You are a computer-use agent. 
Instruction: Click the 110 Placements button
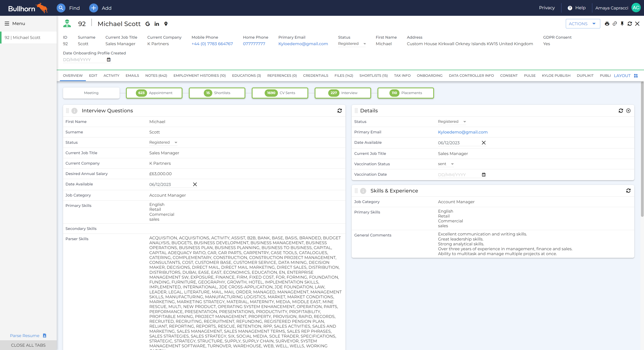coord(406,93)
